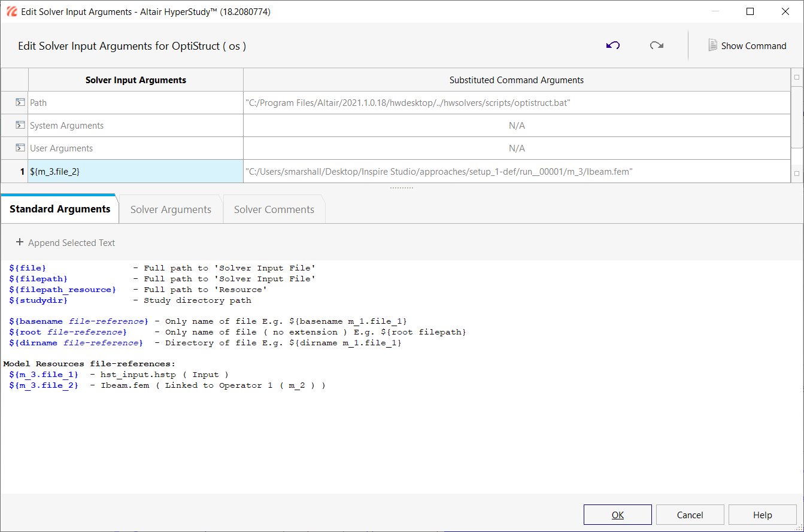Screen dimensions: 804x532
Task: Open Help for this dialog
Action: pos(762,515)
